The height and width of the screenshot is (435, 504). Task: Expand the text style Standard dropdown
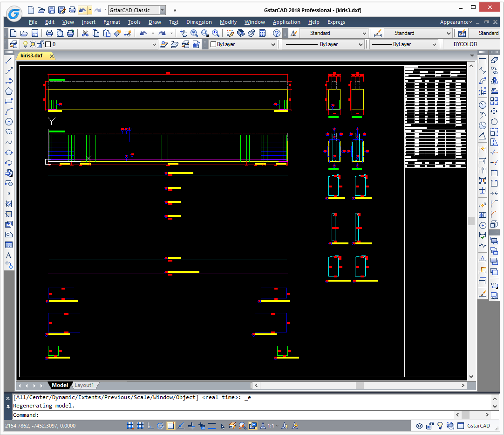pyautogui.click(x=364, y=33)
